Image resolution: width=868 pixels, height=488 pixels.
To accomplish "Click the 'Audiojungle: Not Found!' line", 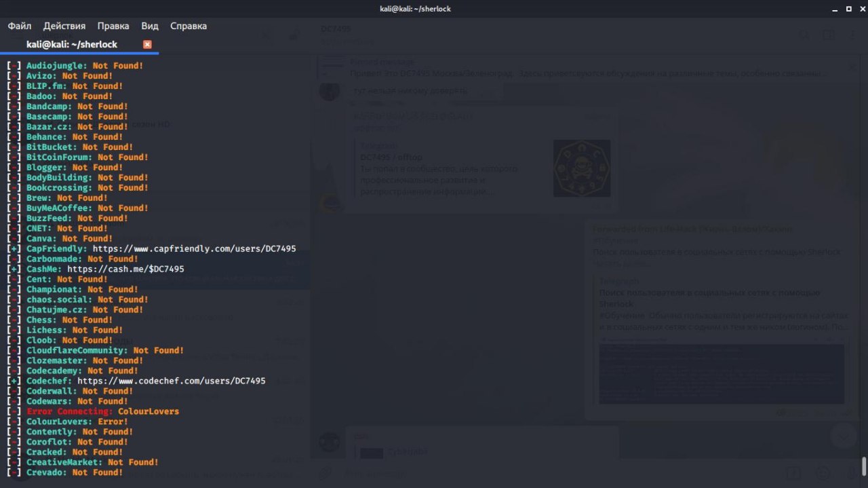I will click(75, 66).
